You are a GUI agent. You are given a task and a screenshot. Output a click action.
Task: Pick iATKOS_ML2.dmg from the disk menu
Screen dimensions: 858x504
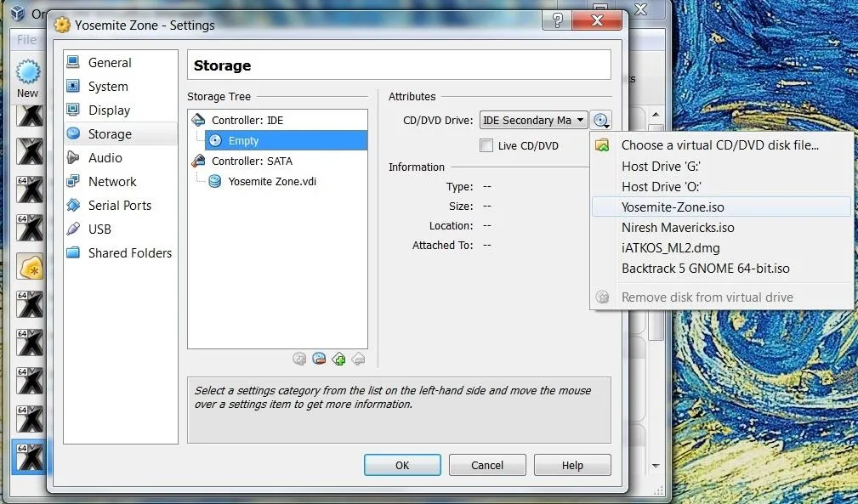(x=721, y=248)
